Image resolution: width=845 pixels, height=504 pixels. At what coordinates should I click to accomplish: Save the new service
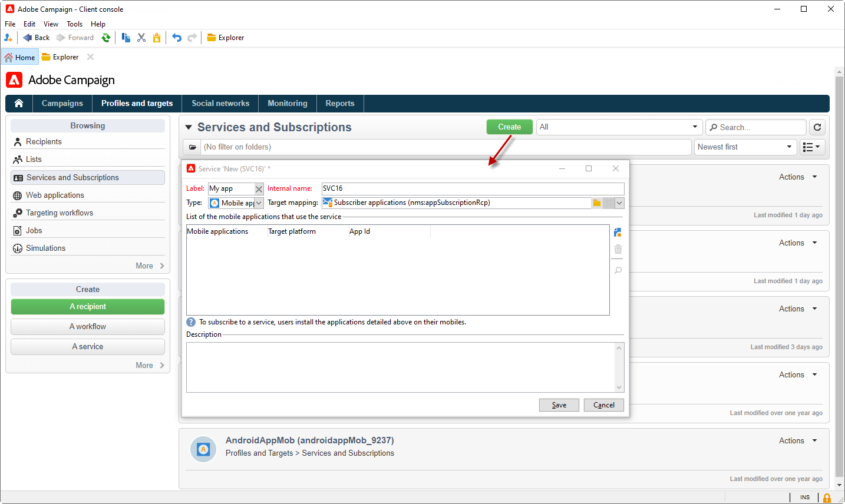click(559, 405)
